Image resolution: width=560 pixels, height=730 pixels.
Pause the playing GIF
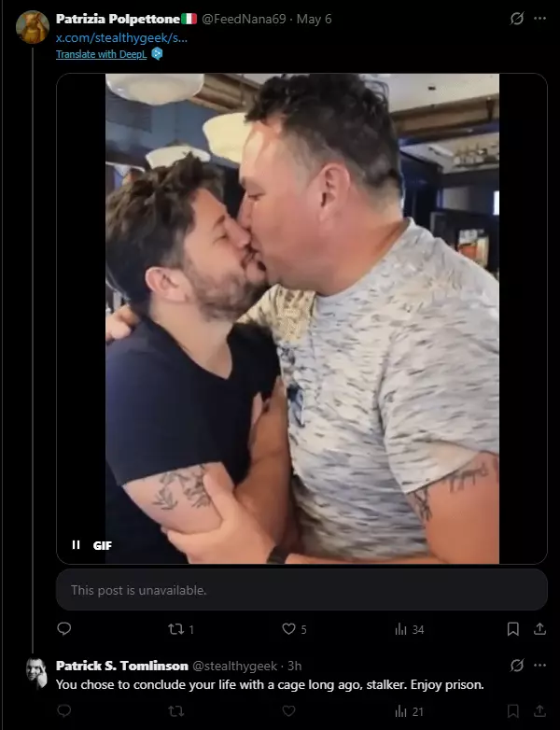coord(76,545)
